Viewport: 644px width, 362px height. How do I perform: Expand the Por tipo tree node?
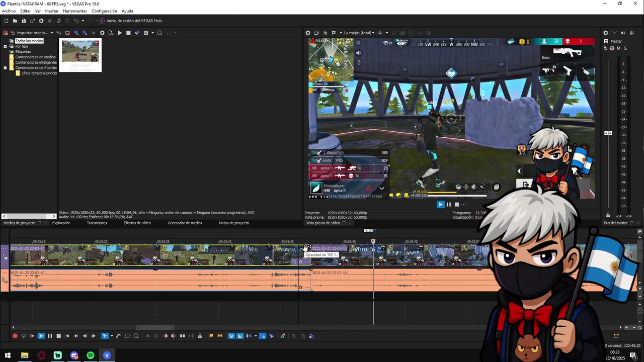click(5, 46)
